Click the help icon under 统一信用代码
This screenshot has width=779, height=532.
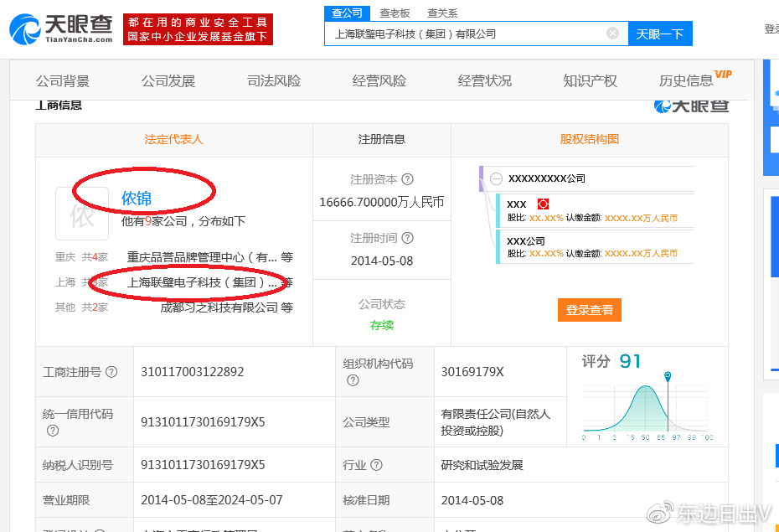[53, 431]
